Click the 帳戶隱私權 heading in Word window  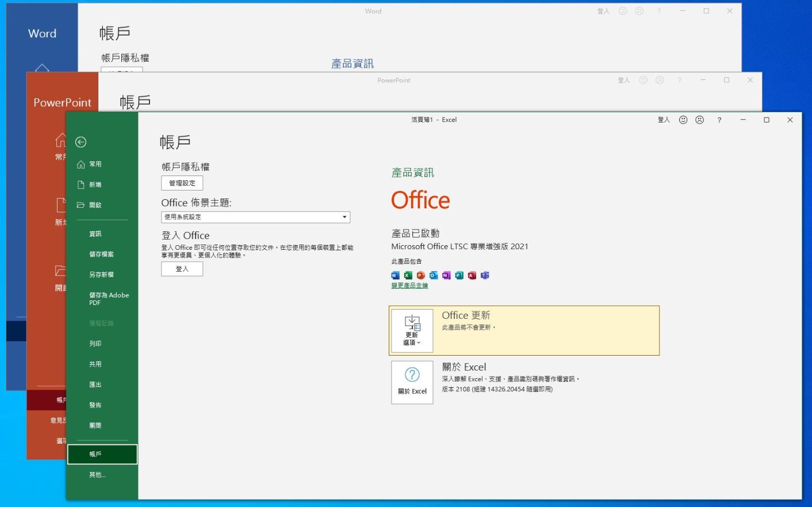(125, 58)
